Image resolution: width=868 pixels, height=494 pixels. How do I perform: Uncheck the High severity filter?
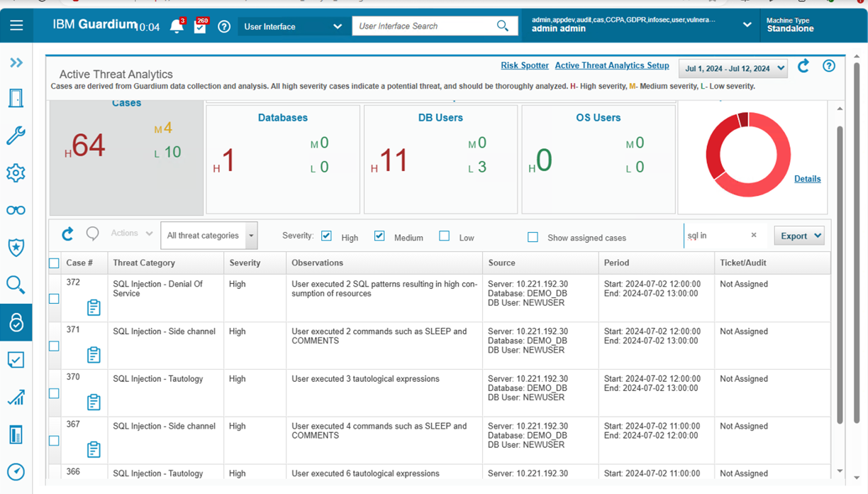pos(327,236)
